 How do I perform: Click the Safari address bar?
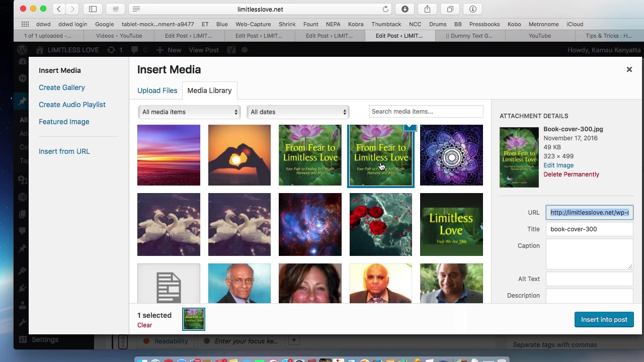tap(260, 9)
